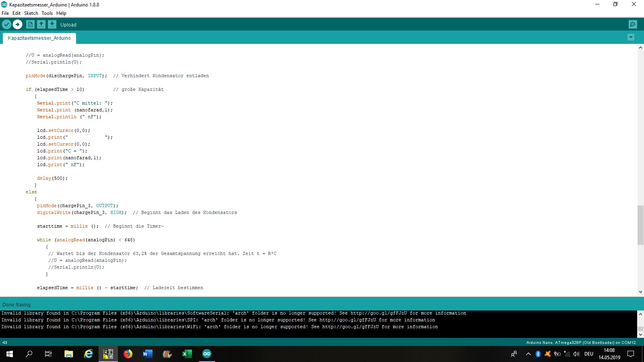Create a new sketch with New icon
644x362 pixels.
coord(30,25)
